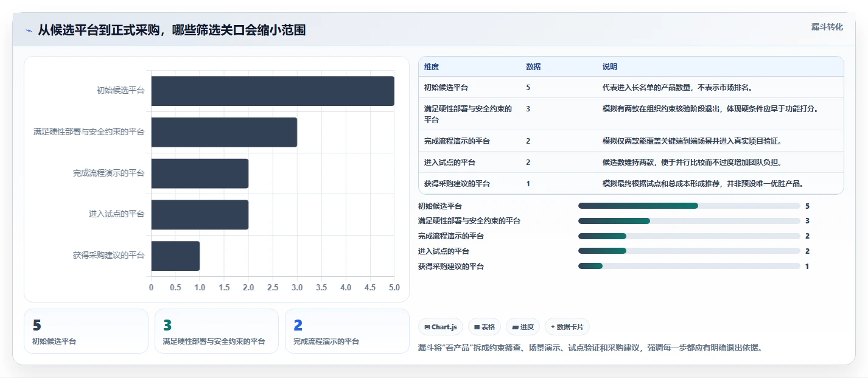868x378 pixels.
Task: Click the 表格 chip
Action: point(485,327)
